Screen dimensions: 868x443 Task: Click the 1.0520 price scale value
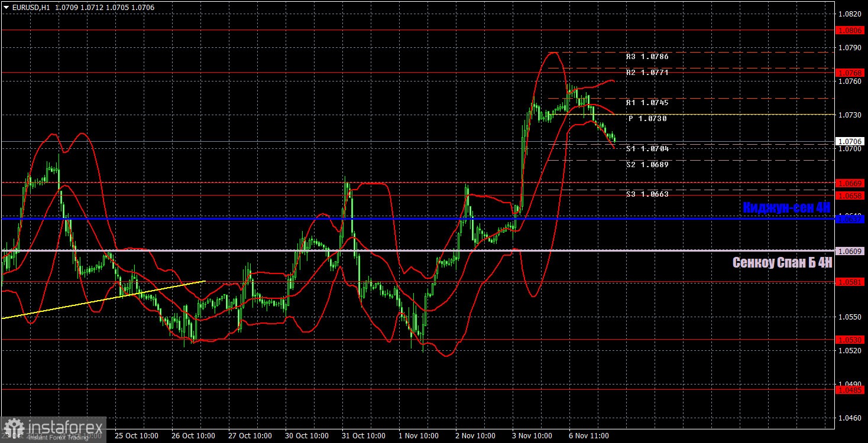(850, 351)
